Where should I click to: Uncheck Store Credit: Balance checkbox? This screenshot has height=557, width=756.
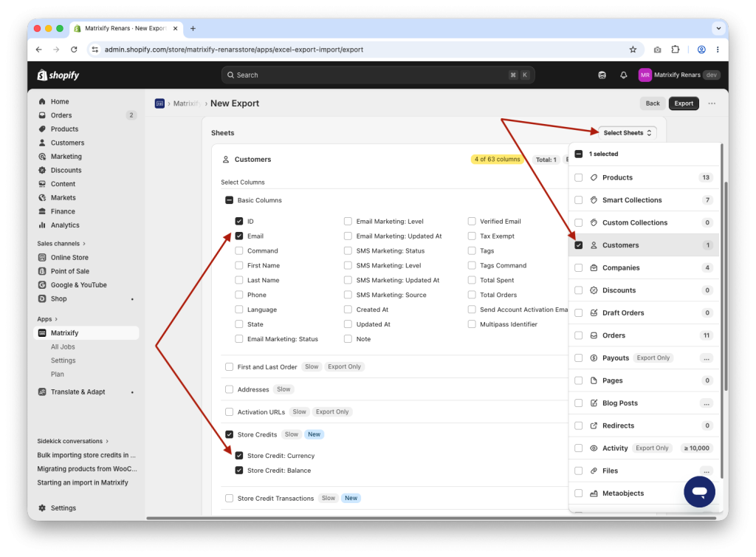coord(239,470)
